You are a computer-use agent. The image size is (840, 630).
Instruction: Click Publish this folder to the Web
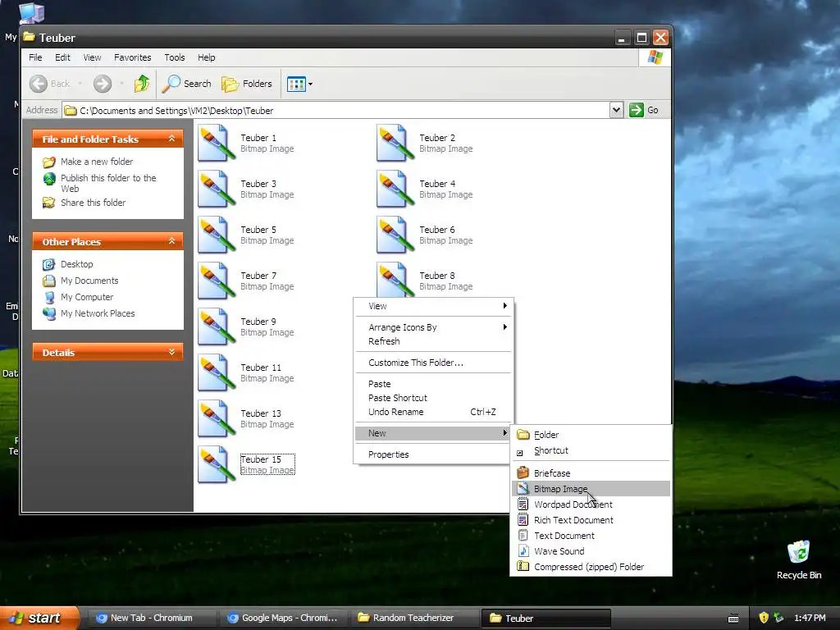[108, 183]
